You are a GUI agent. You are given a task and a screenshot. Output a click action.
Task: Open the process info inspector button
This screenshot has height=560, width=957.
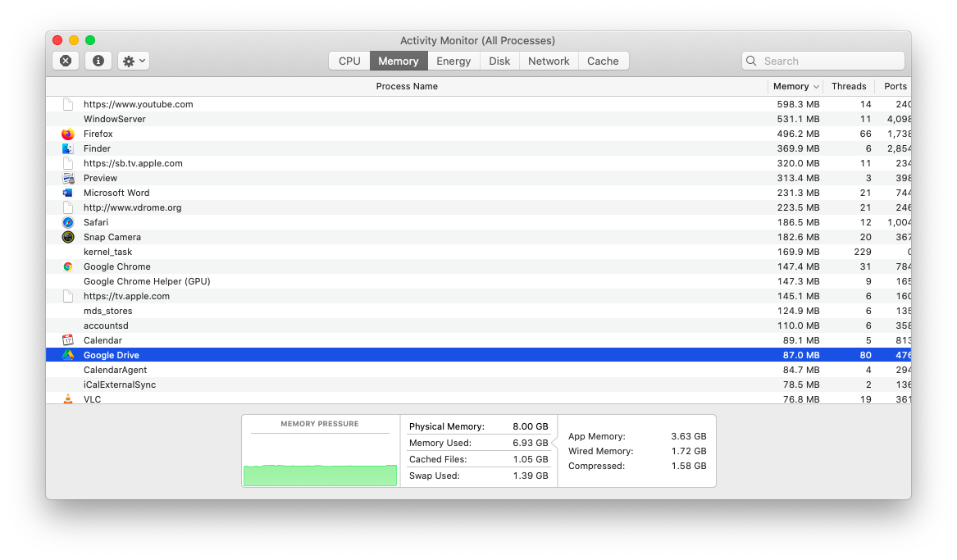(x=98, y=61)
